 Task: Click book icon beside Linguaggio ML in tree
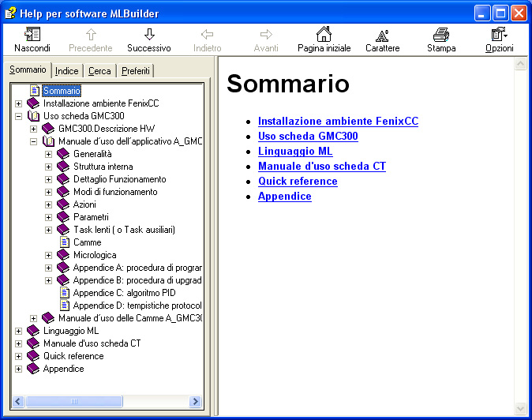33,331
